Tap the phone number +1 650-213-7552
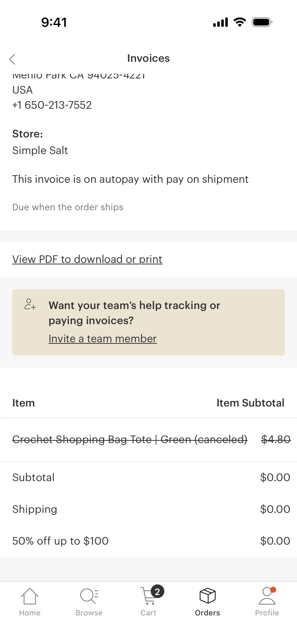 (52, 105)
